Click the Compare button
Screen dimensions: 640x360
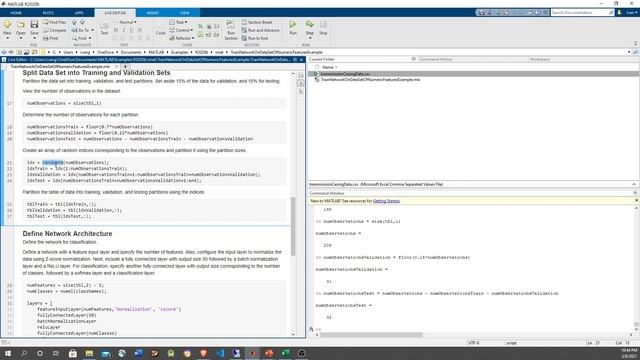pos(54,30)
